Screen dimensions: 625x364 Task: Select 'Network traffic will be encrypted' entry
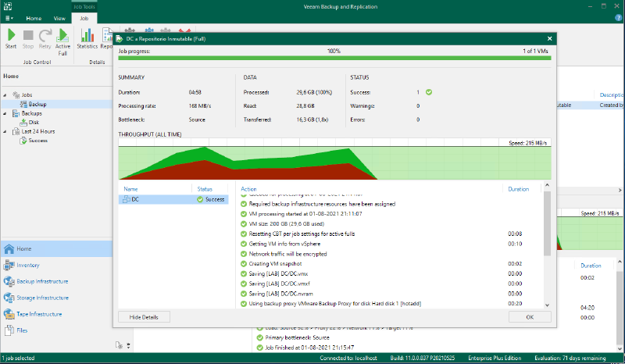(287, 254)
